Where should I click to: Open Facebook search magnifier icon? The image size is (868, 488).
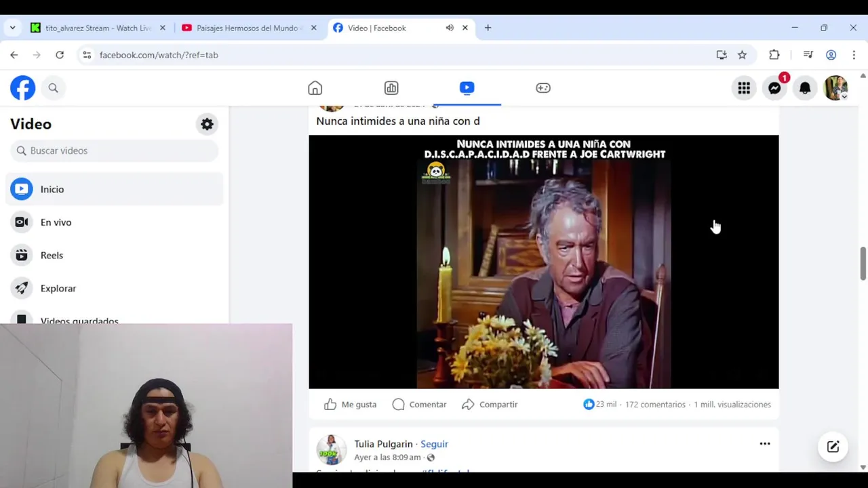(x=53, y=88)
